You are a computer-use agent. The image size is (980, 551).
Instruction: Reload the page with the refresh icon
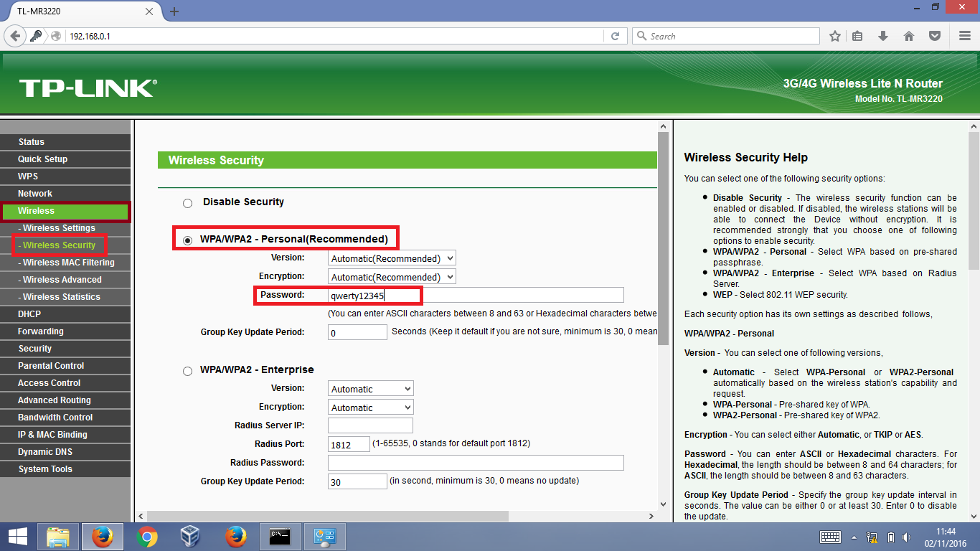tap(615, 36)
